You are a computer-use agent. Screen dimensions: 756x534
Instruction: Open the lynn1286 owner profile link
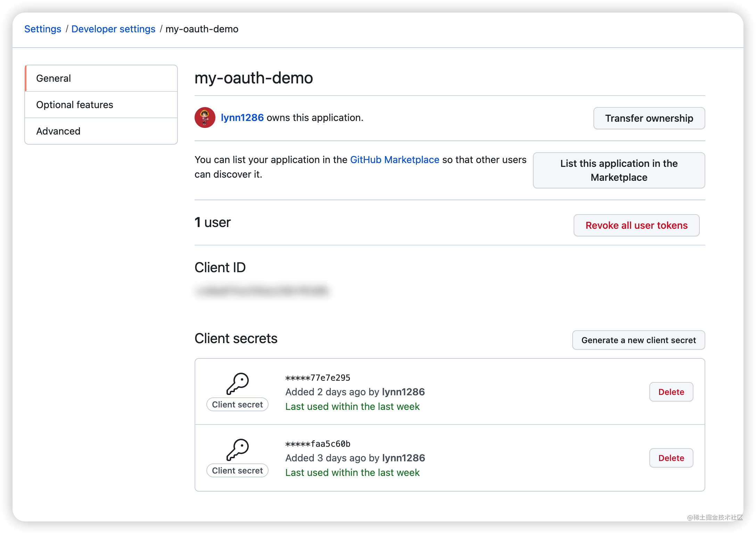pos(242,118)
